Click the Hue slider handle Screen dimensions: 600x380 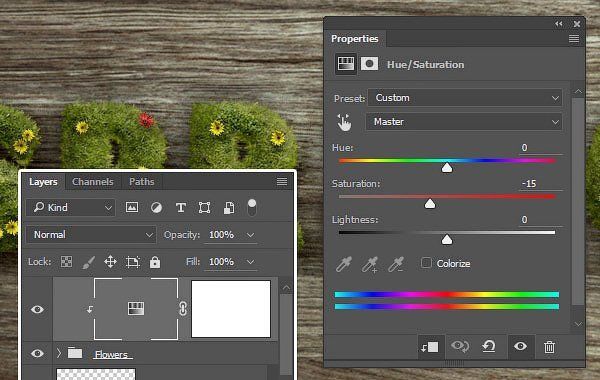[x=447, y=168]
